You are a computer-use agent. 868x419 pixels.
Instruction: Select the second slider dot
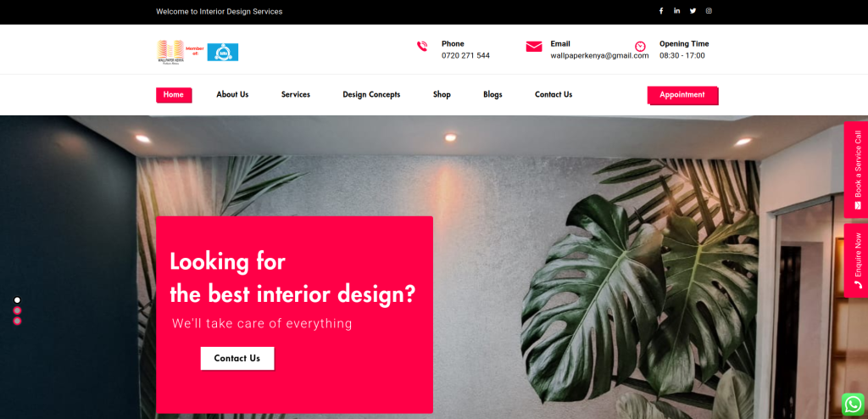point(17,310)
